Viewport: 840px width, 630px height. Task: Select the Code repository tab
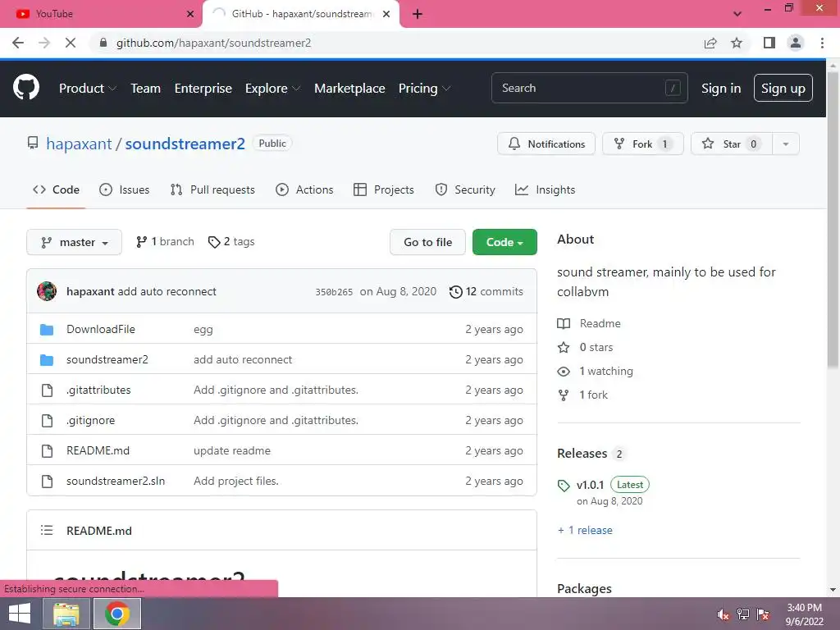tap(56, 189)
